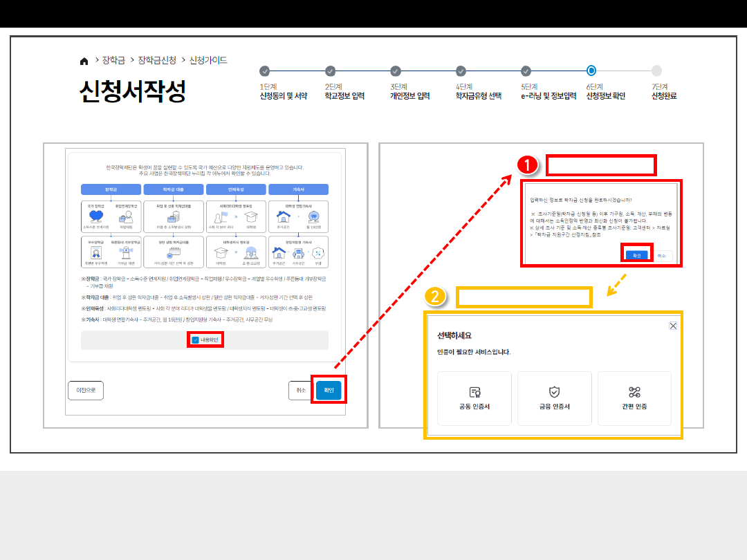Click the home icon in the breadcrumb

(x=84, y=61)
